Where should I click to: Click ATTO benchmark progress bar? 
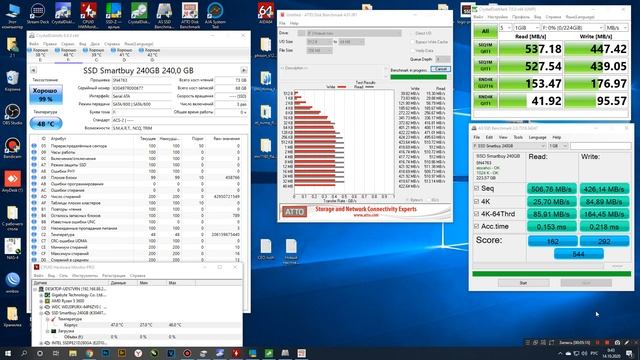(418, 77)
